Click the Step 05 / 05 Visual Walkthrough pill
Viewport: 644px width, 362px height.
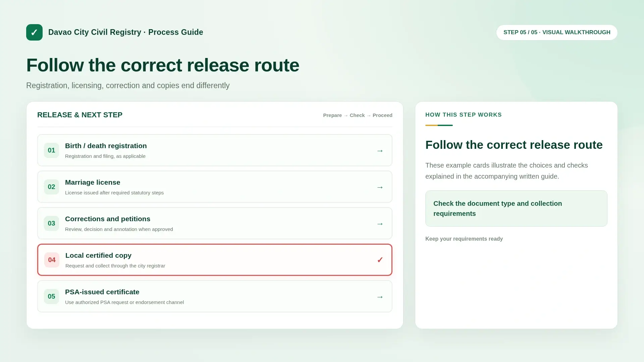(x=557, y=33)
